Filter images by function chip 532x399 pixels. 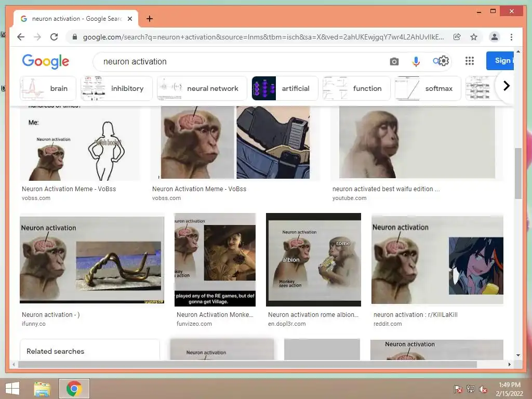tap(356, 88)
